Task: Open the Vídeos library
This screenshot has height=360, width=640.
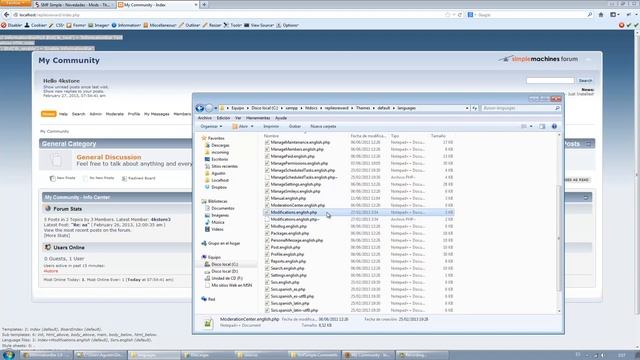Action: [x=217, y=229]
